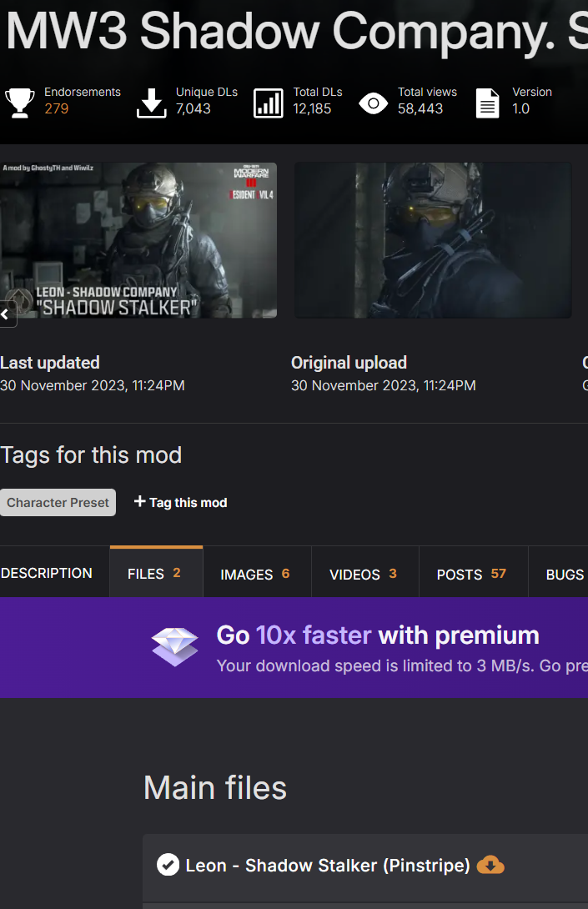The height and width of the screenshot is (909, 588).
Task: Click the MW3 Shadow Company mod title
Action: [x=297, y=32]
